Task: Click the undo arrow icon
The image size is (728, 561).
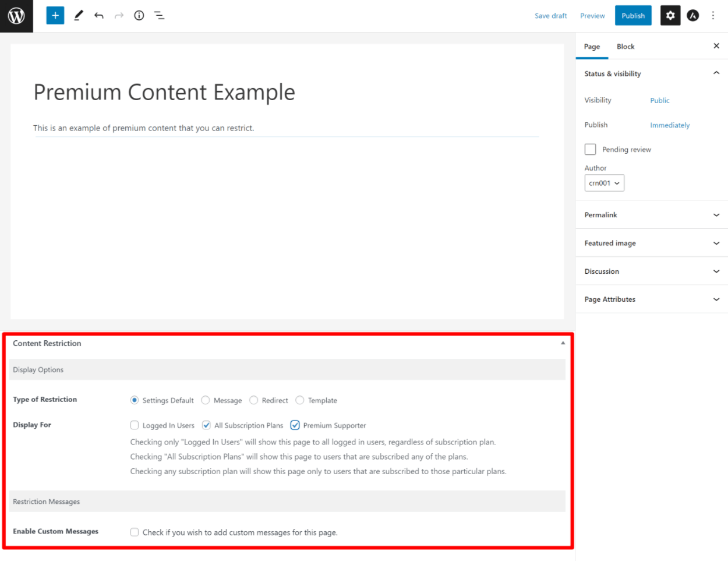Action: (99, 16)
